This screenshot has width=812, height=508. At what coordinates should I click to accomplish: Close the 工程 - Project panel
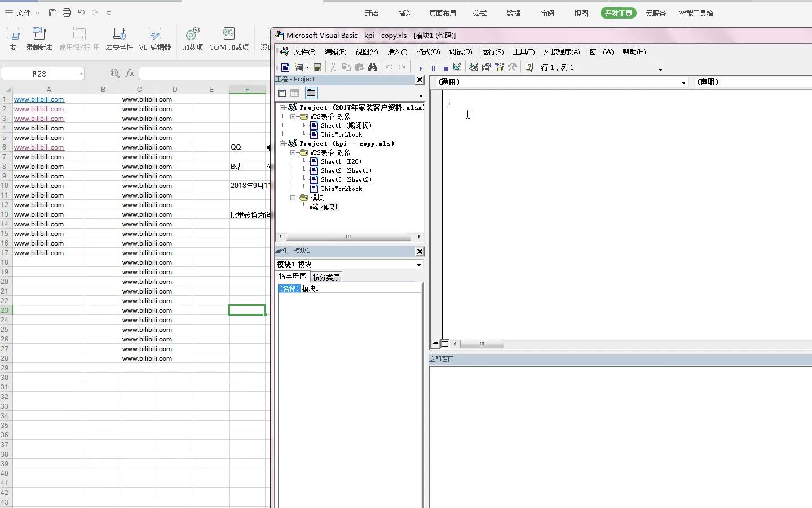pos(420,80)
